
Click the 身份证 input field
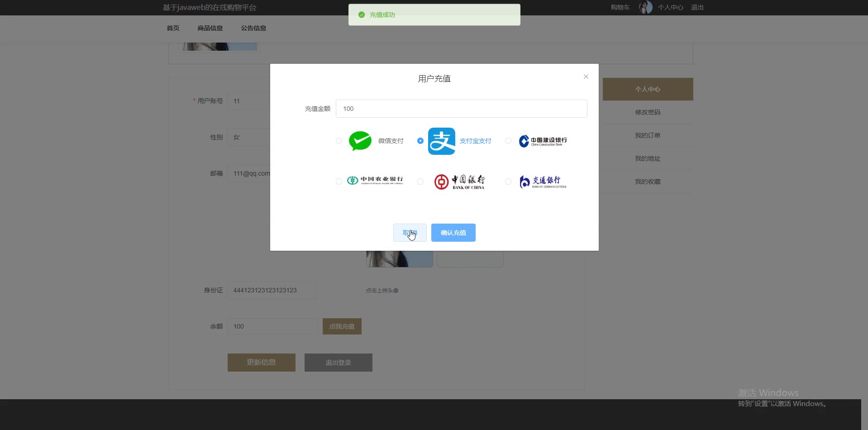pyautogui.click(x=272, y=290)
